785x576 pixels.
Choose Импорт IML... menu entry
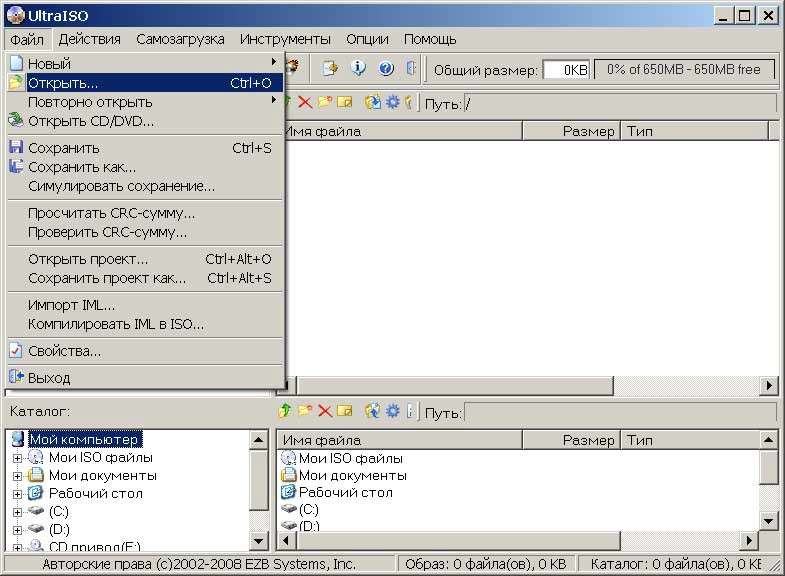pyautogui.click(x=145, y=305)
